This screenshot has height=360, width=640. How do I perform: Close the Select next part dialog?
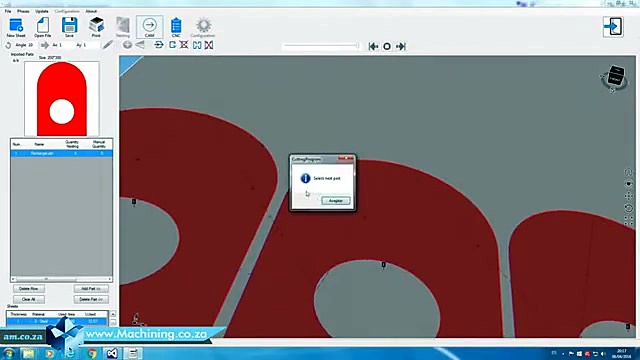click(x=346, y=159)
